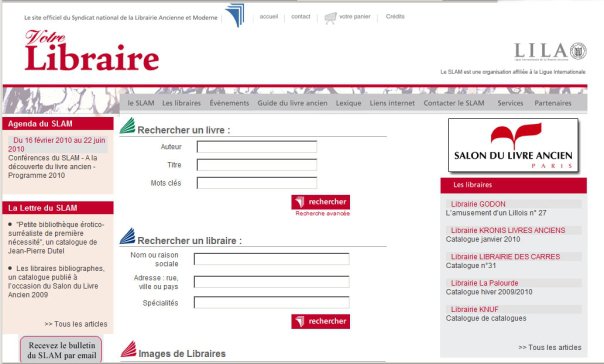Viewport: 604px width, 364px height.
Task: Focus the Spécialités input field
Action: pyautogui.click(x=272, y=303)
